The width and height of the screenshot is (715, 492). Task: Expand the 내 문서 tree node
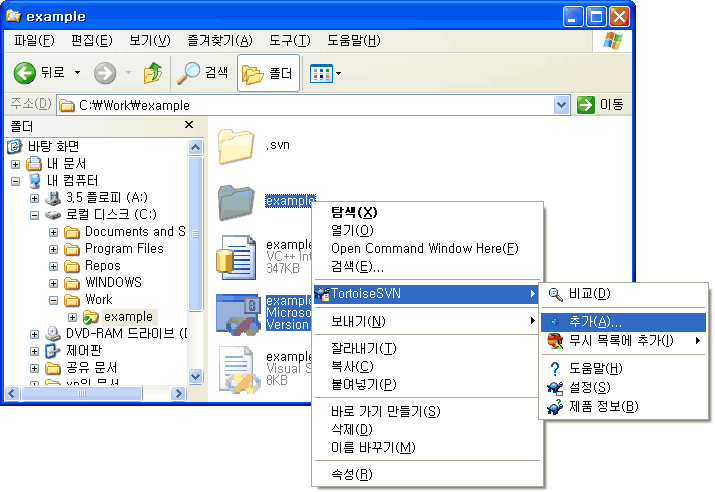pos(16,164)
